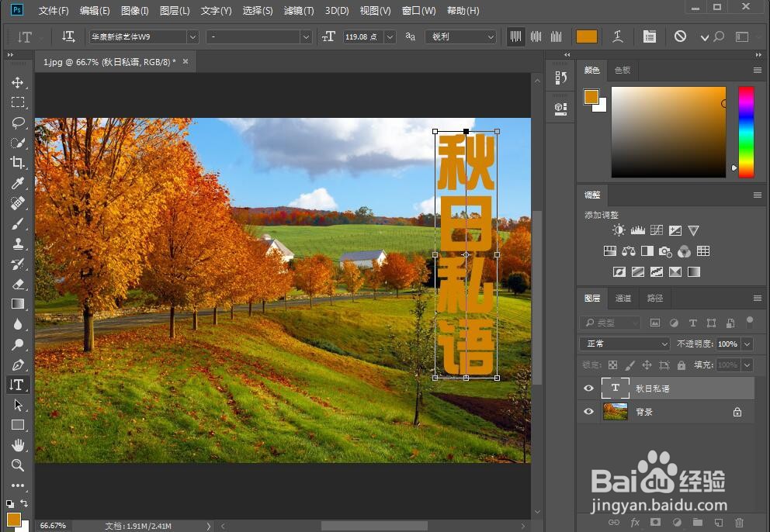Select the Vertical Type tool
Viewport: 770px width, 532px height.
[x=18, y=385]
